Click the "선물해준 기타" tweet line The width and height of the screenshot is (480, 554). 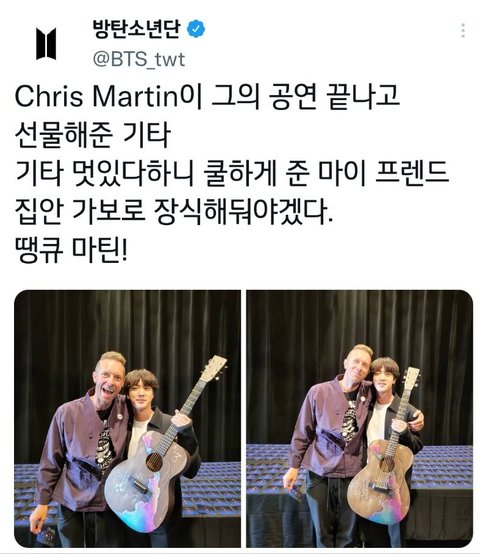[x=93, y=135]
